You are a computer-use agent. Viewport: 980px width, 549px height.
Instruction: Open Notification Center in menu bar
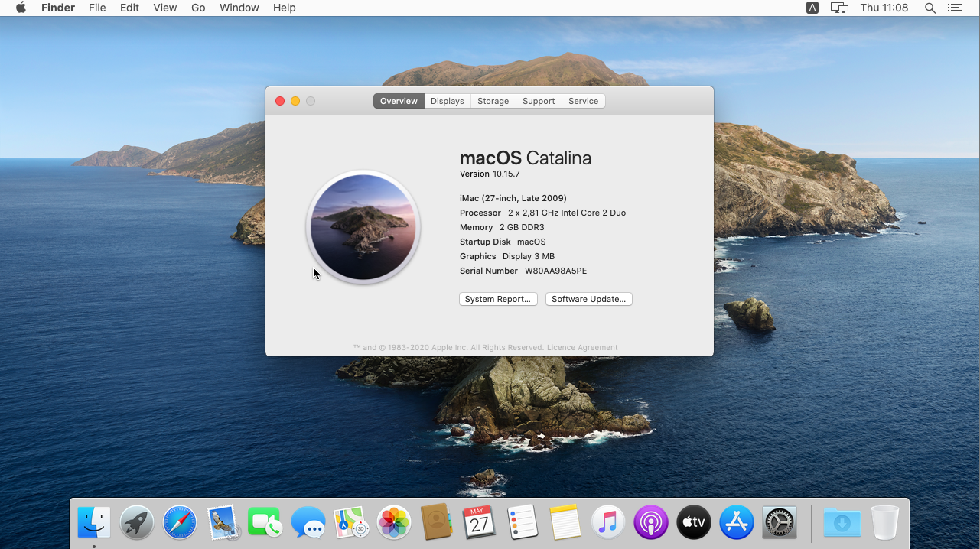point(954,8)
